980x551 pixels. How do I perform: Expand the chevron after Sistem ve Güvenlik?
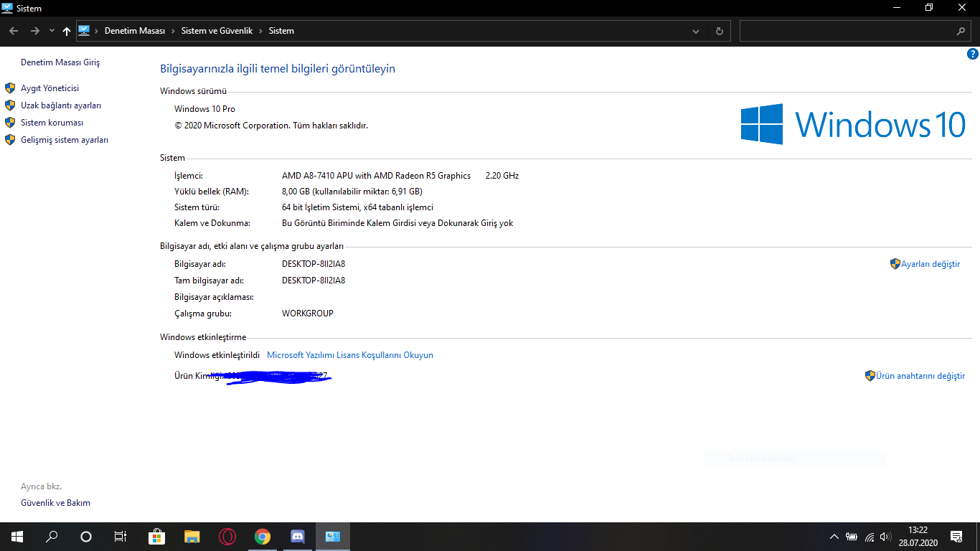tap(261, 31)
